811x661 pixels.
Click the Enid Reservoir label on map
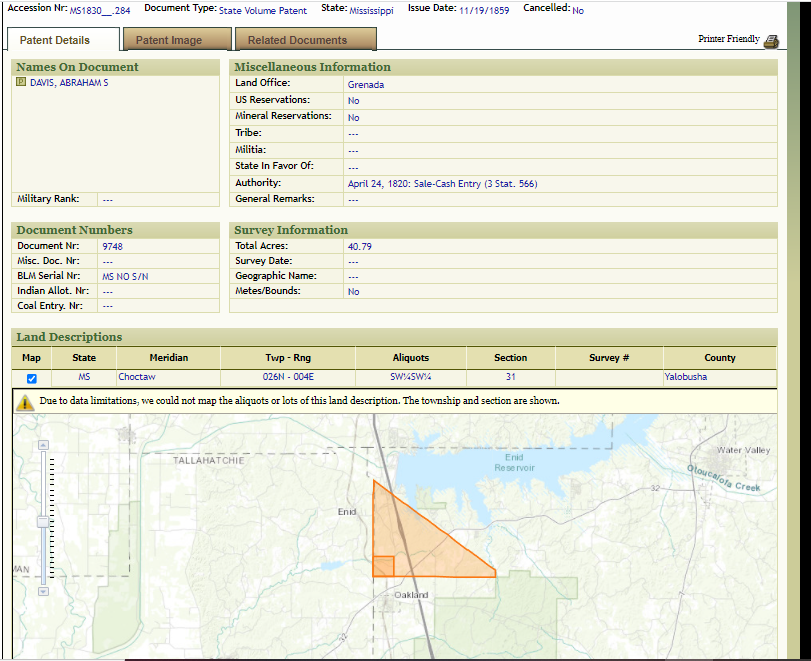tap(514, 462)
